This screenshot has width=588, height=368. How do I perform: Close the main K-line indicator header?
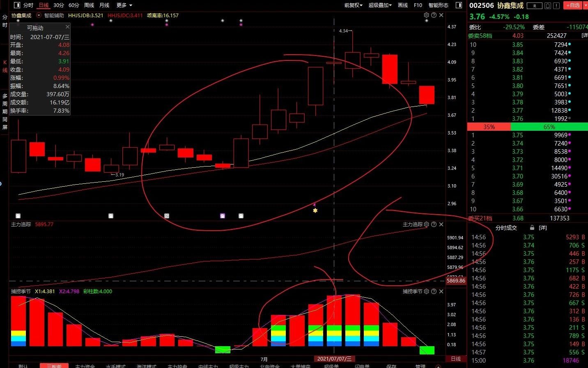tap(441, 15)
